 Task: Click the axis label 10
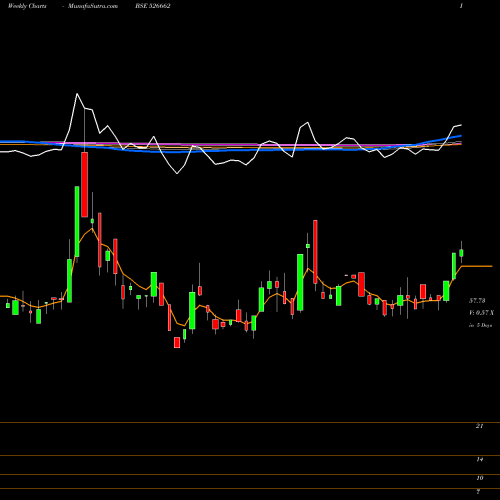tap(479, 478)
